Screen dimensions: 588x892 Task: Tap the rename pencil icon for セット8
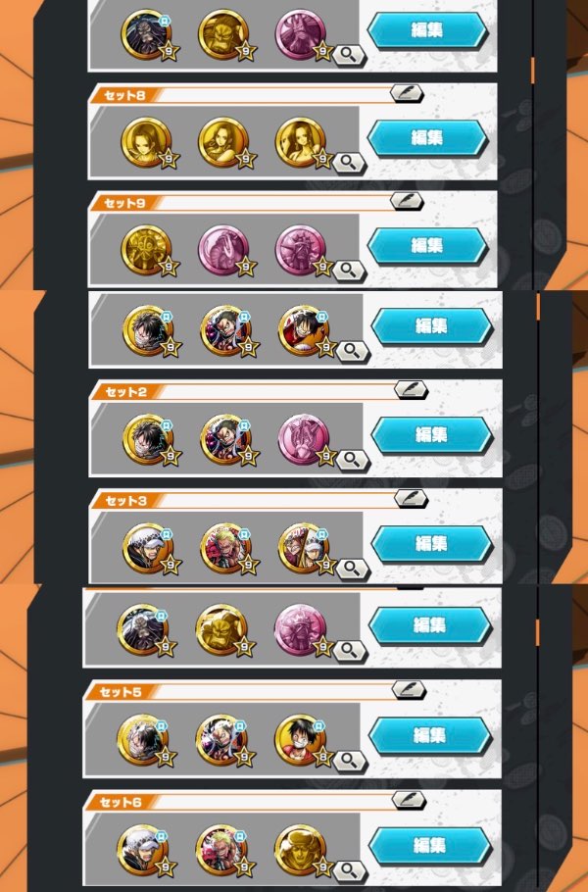[x=407, y=93]
